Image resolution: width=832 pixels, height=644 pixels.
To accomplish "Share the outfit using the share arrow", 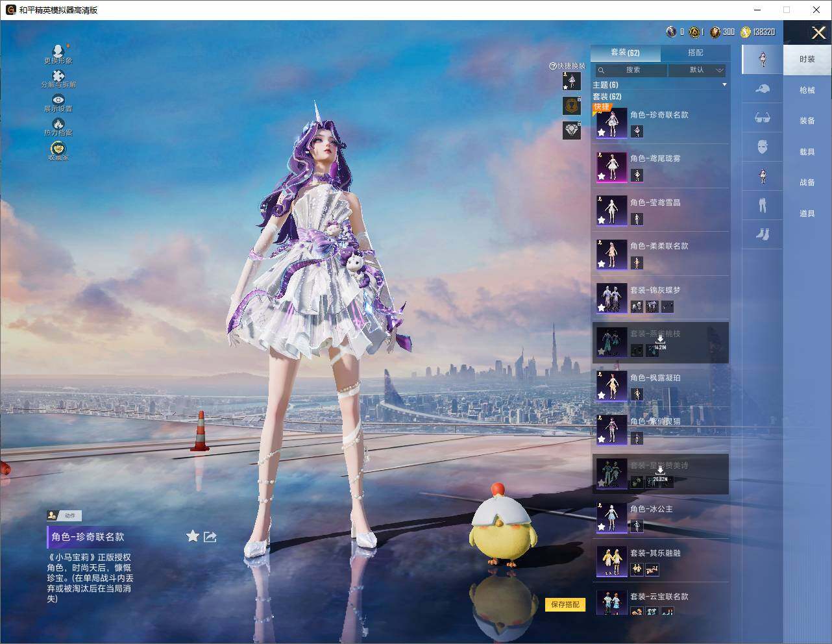I will [210, 536].
